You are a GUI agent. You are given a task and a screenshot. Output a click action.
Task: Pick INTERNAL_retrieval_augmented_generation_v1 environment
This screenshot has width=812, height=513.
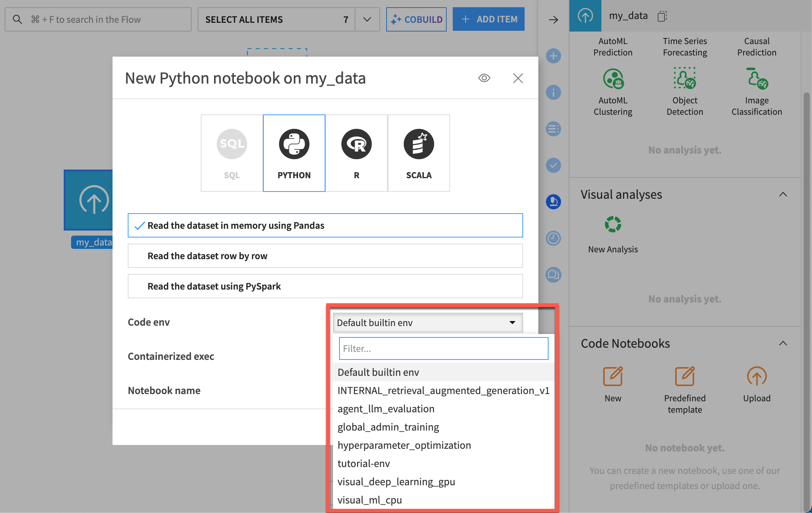click(x=443, y=390)
